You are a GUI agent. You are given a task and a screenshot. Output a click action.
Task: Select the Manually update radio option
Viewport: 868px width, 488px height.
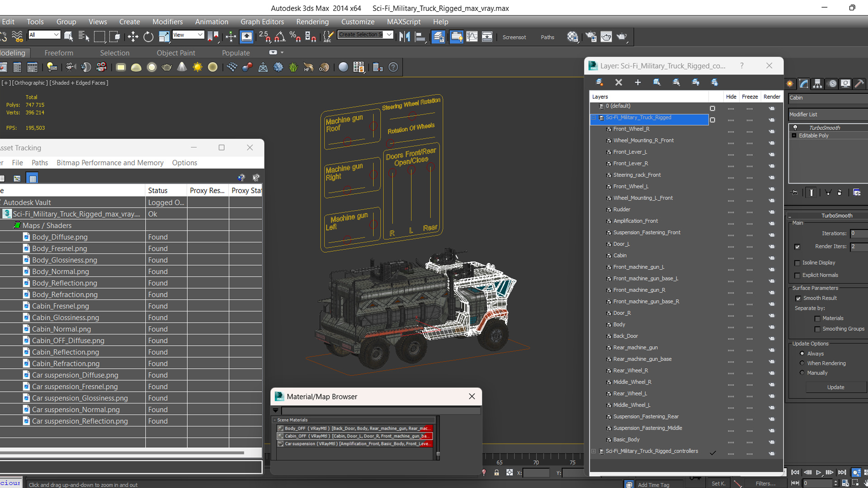[802, 373]
